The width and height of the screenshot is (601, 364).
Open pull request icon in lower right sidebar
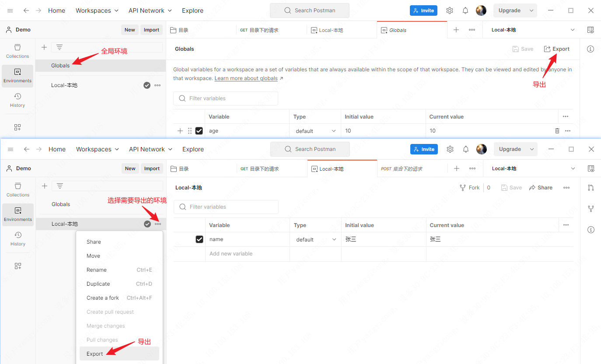tap(591, 188)
